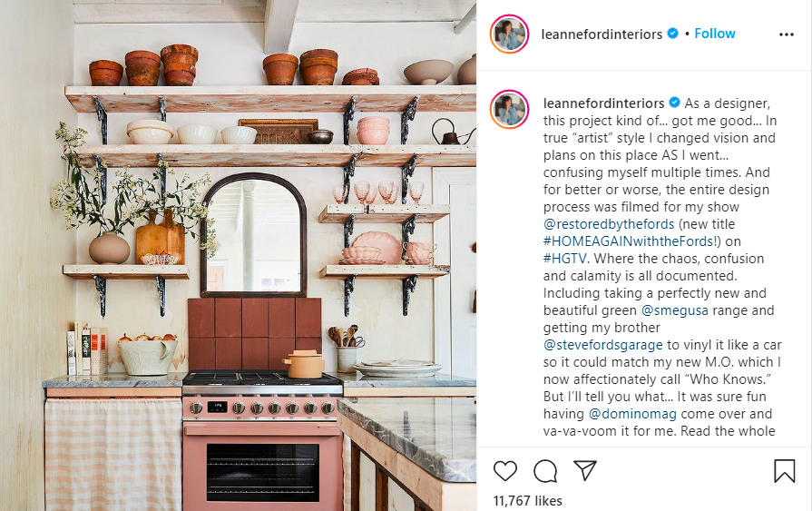
Task: Visit the @dominomag mention
Action: 633,414
